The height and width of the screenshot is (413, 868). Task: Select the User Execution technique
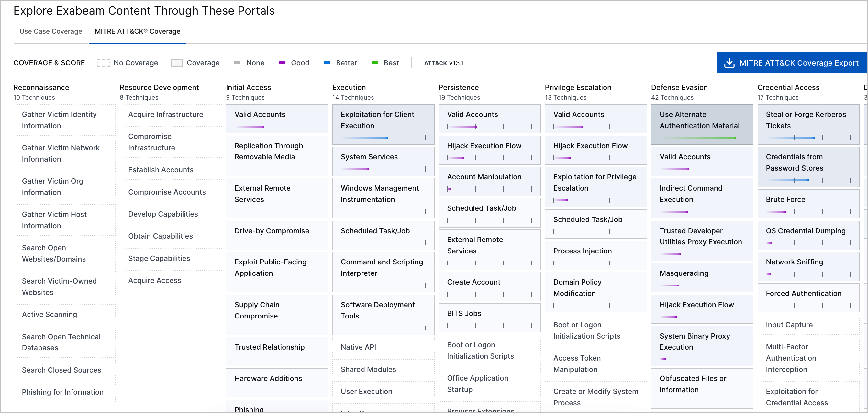(x=384, y=392)
